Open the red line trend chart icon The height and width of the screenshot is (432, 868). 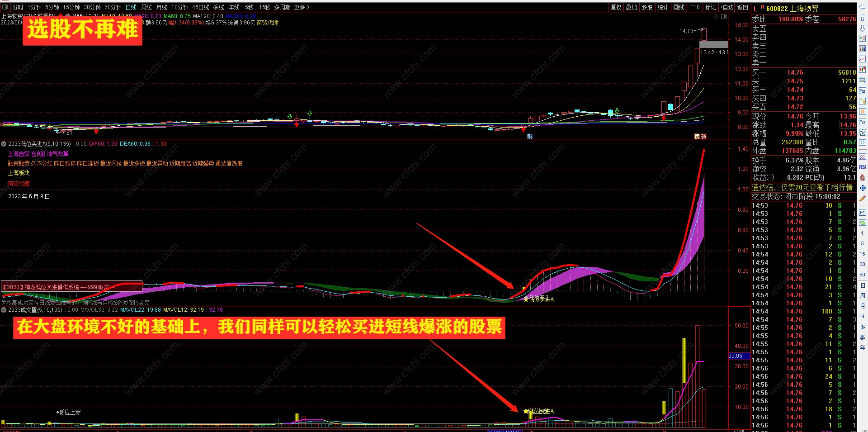pos(862,59)
